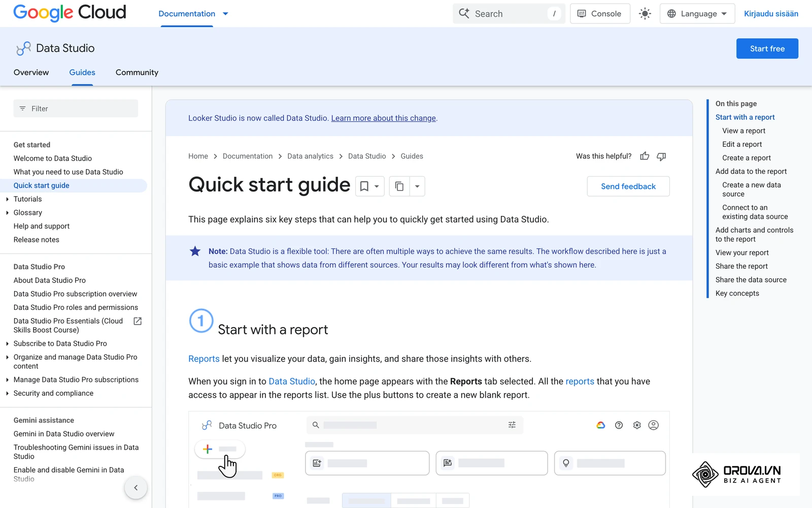Expand Manage Data Studio Pro subscriptions
The height and width of the screenshot is (508, 812).
(x=7, y=380)
